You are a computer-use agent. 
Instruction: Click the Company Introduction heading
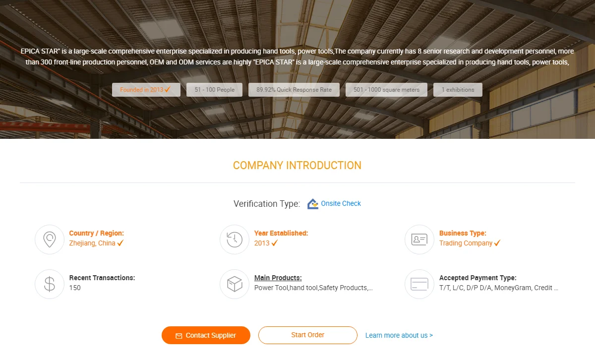[297, 166]
